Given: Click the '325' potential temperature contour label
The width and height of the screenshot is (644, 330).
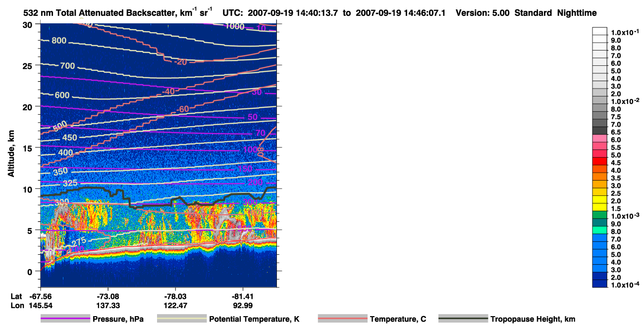Looking at the screenshot, I should coord(70,183).
